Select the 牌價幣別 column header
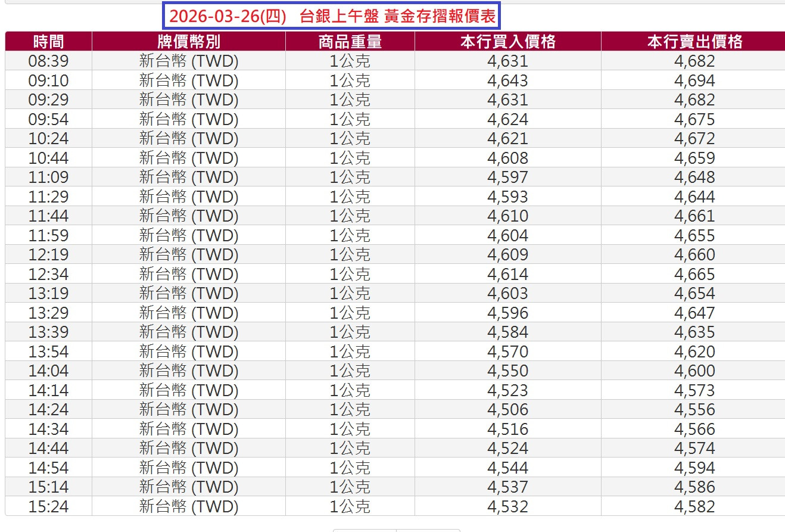Viewport: 785px width, 532px height. pos(188,42)
